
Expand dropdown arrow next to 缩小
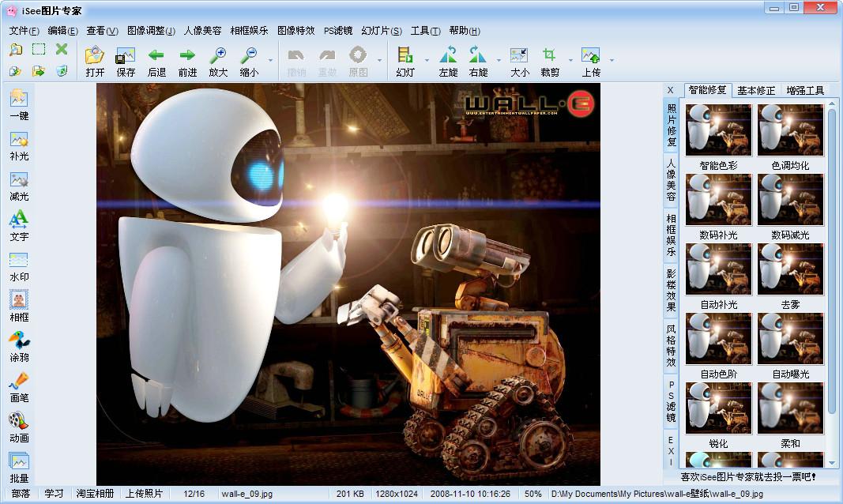coord(270,60)
